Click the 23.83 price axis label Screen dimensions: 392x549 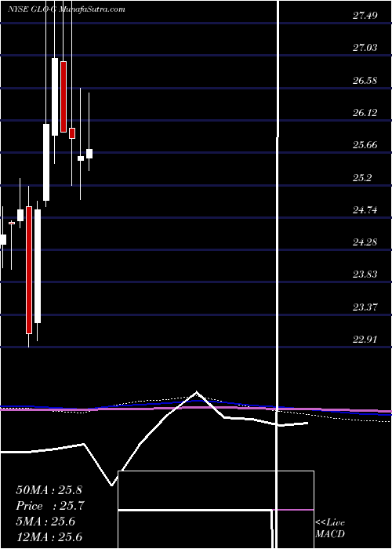[x=365, y=274]
